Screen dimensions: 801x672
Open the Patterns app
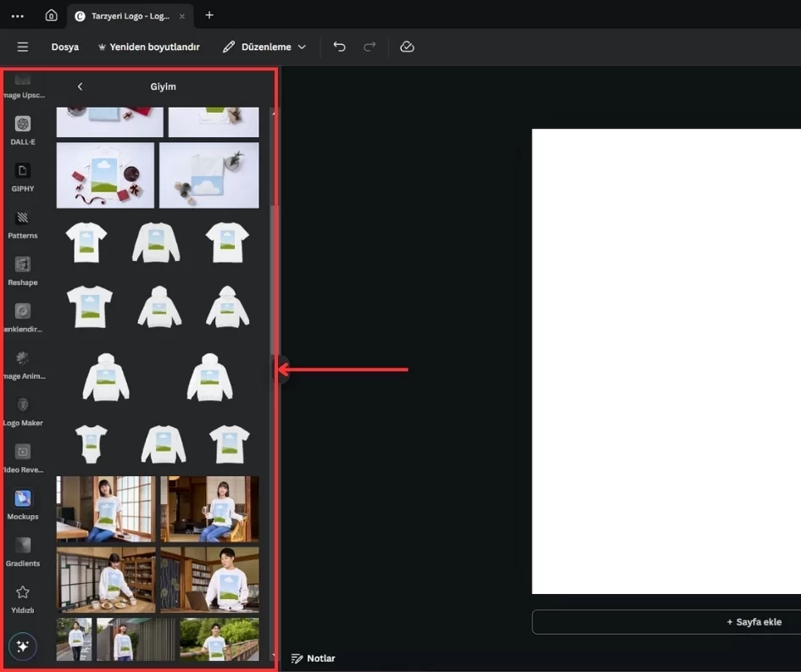point(23,225)
